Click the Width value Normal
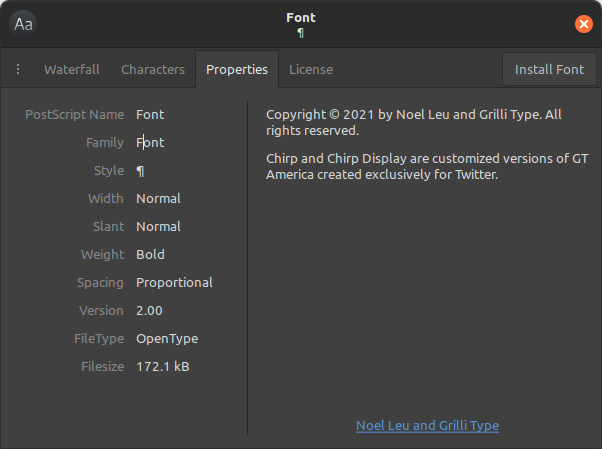 pos(159,199)
